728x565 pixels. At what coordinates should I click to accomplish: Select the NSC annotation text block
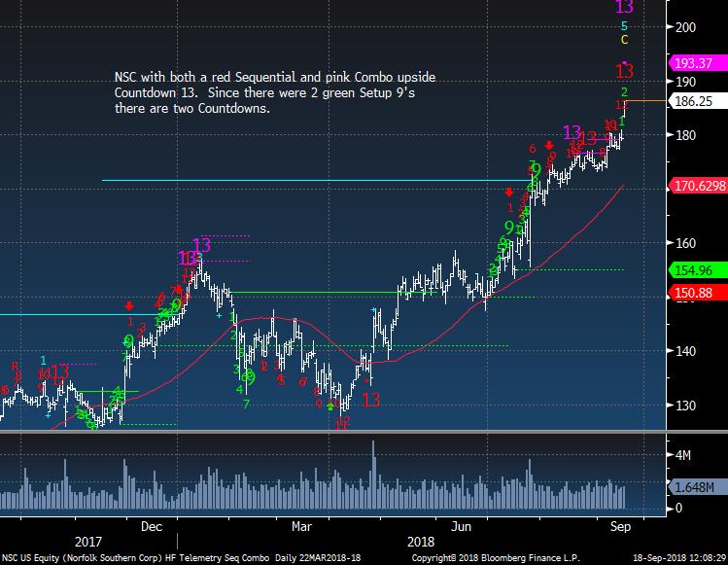(275, 92)
